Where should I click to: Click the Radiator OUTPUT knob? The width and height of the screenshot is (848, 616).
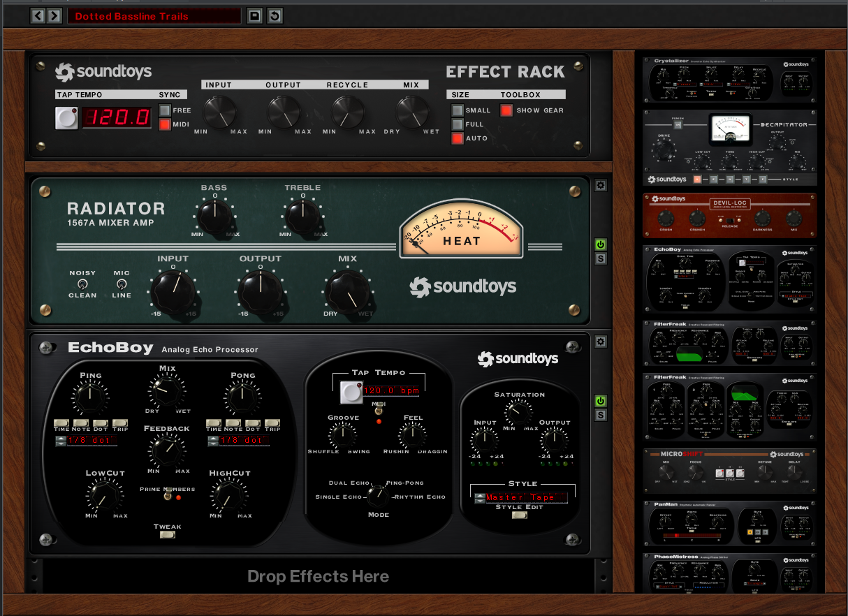click(261, 291)
